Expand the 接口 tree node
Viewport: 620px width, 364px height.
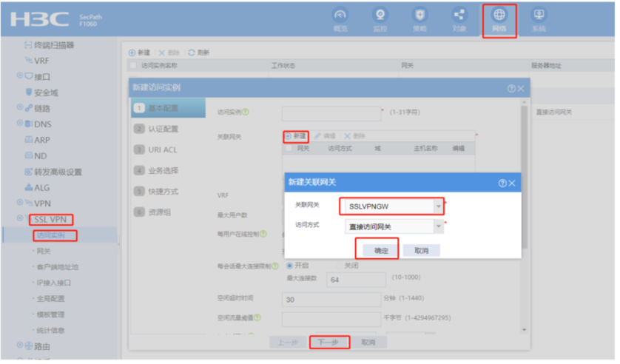[x=20, y=75]
